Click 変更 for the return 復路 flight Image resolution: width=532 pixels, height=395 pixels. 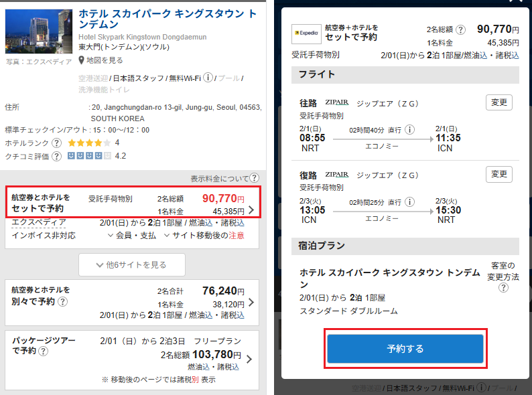(x=498, y=174)
